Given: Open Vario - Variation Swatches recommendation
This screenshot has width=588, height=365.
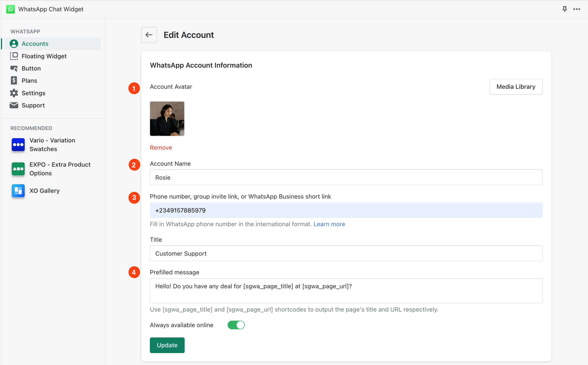Looking at the screenshot, I should [x=52, y=145].
